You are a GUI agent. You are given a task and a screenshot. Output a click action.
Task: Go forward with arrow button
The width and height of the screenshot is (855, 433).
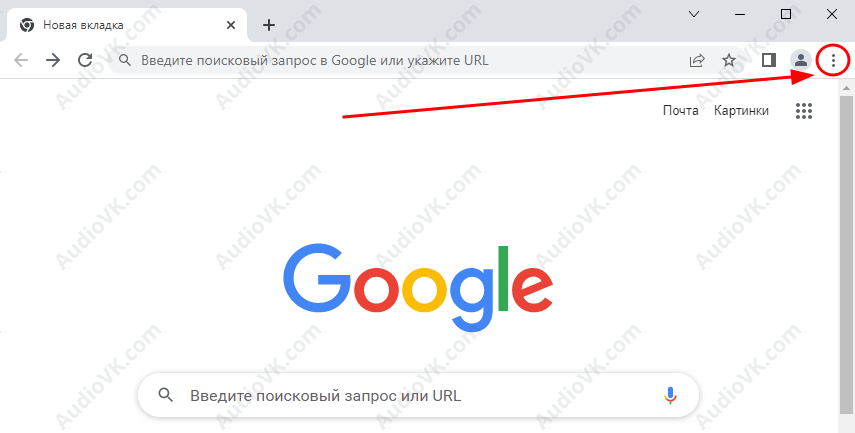53,60
